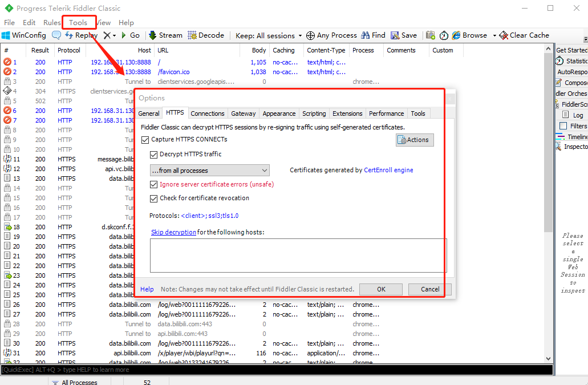The height and width of the screenshot is (385, 588).
Task: Open the Composer panel tab
Action: click(571, 83)
